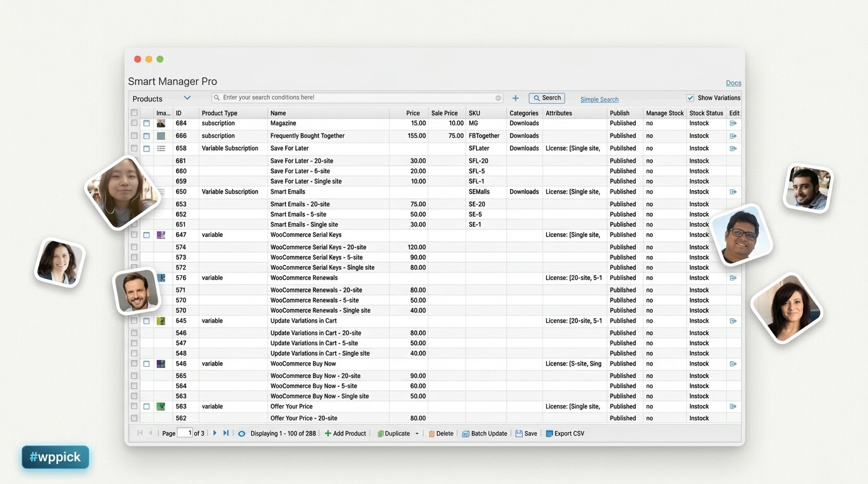The width and height of the screenshot is (868, 484).
Task: Click the #wppick badge
Action: 56,458
